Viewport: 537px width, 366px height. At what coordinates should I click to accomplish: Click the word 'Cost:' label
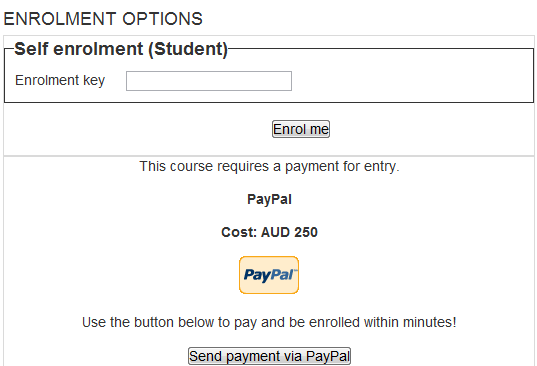239,232
